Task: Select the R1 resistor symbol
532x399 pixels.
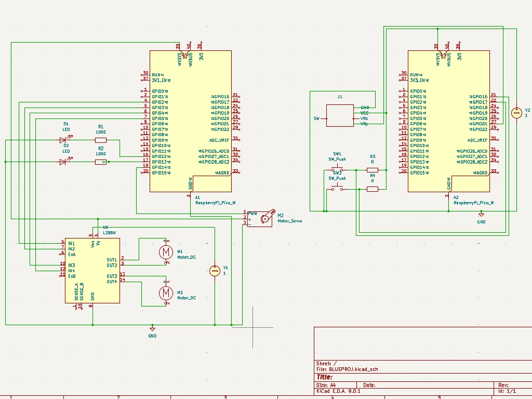Action: coord(101,140)
